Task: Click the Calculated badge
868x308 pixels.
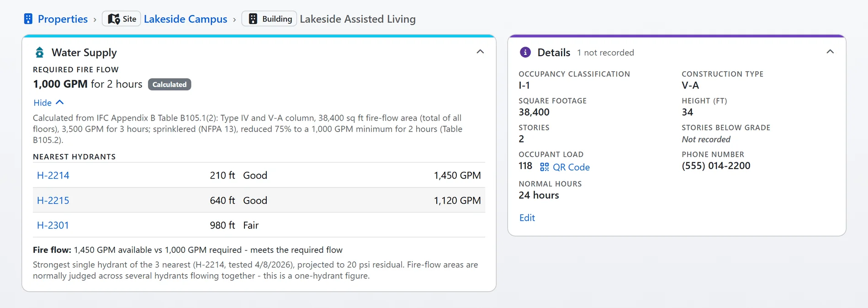Action: click(x=169, y=85)
